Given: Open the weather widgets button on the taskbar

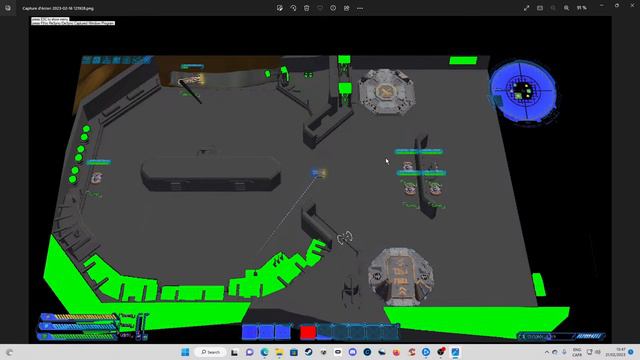Looking at the screenshot, I should [x=9, y=352].
